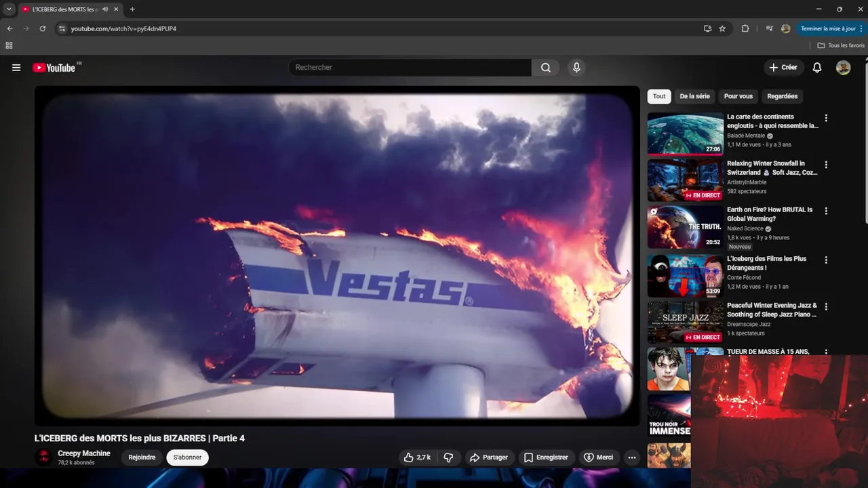Open options for 'Earth on Fire' video
The height and width of the screenshot is (488, 868).
click(x=826, y=211)
